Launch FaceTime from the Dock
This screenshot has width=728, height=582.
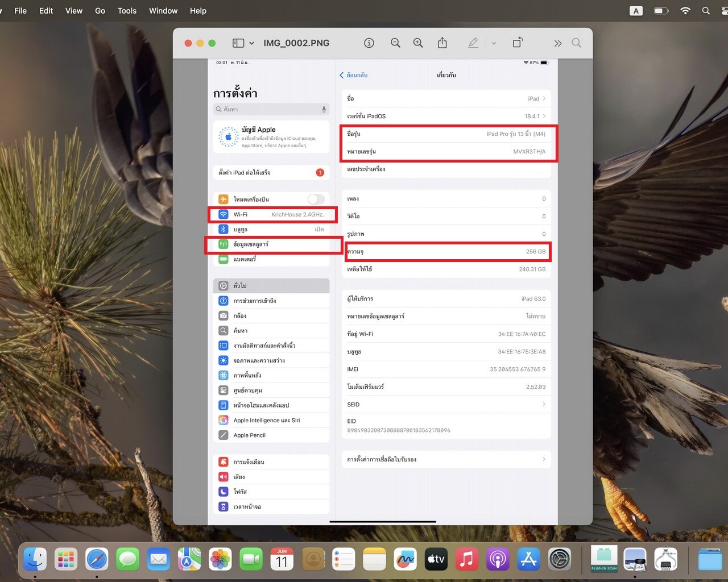(x=251, y=559)
